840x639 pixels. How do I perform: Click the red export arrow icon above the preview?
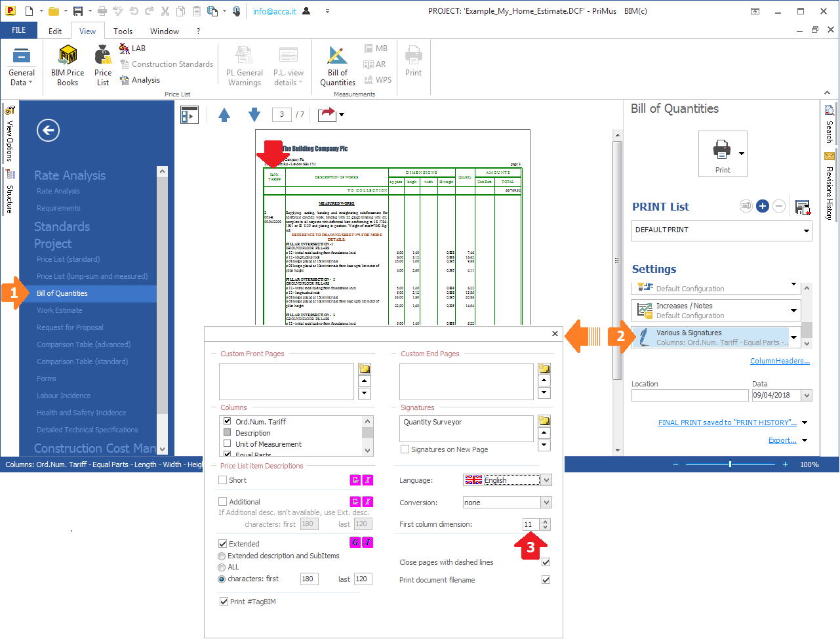(327, 115)
